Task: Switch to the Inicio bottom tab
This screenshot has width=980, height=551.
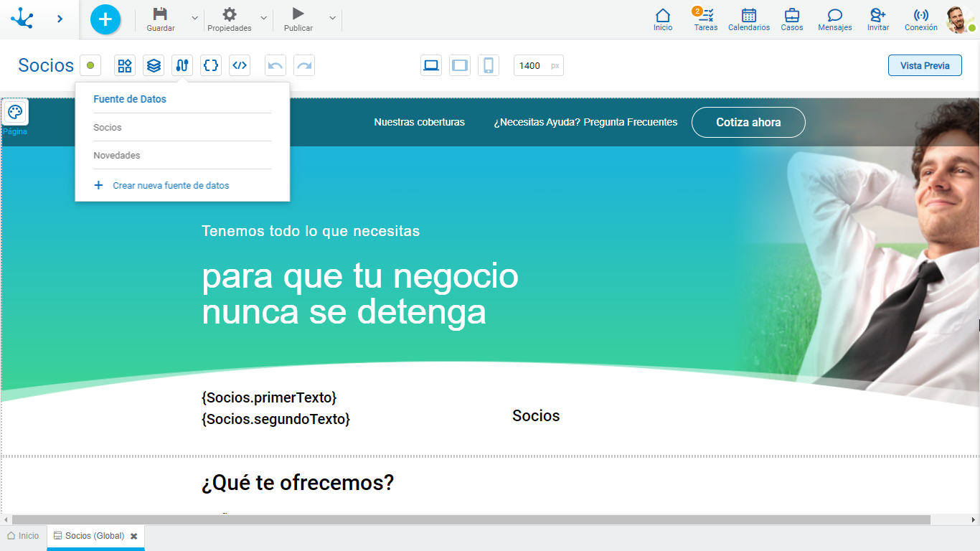Action: (24, 536)
